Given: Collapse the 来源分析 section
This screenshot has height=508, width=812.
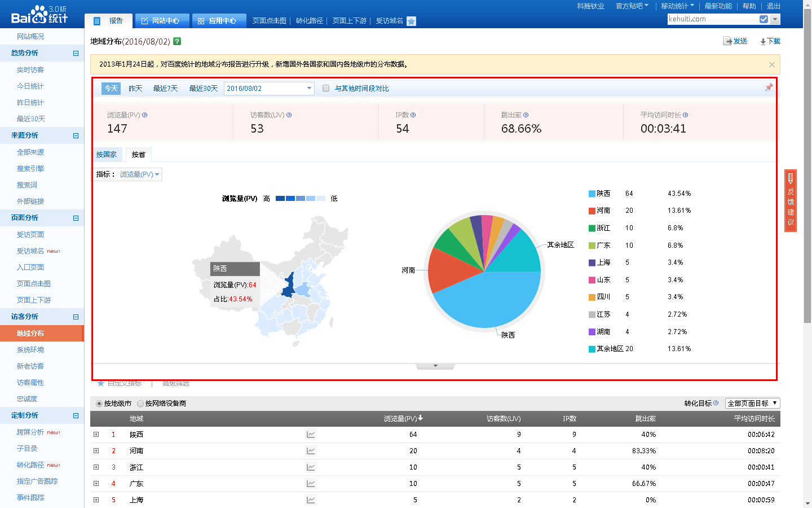Looking at the screenshot, I should (76, 136).
